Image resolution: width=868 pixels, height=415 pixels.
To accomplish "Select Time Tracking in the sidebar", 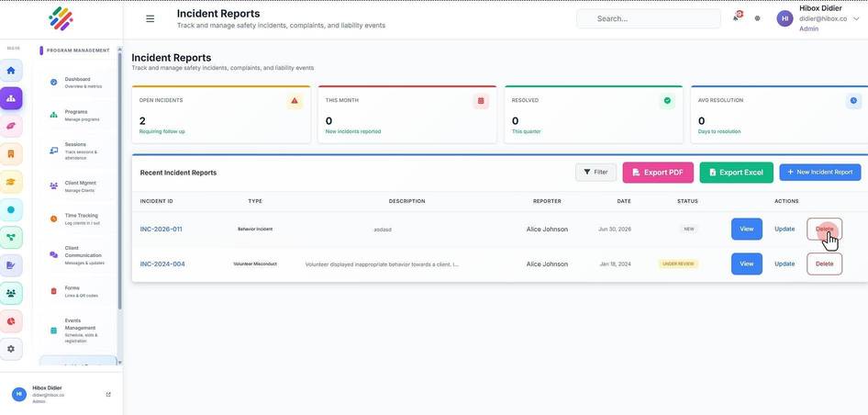I will tap(77, 219).
